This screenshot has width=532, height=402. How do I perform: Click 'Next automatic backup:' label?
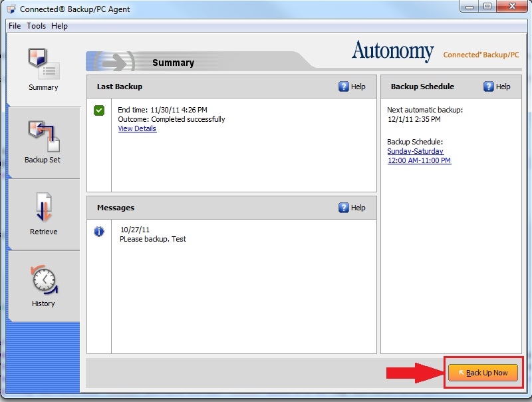click(x=425, y=110)
